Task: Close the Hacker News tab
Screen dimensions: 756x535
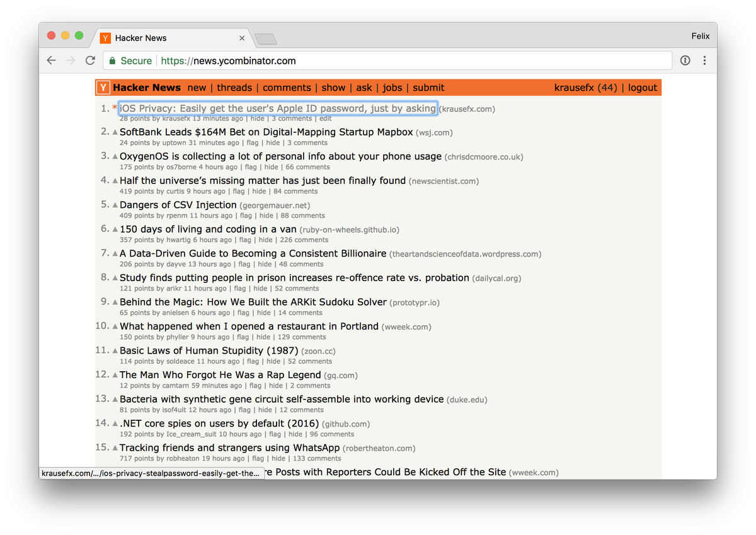Action: coord(242,38)
